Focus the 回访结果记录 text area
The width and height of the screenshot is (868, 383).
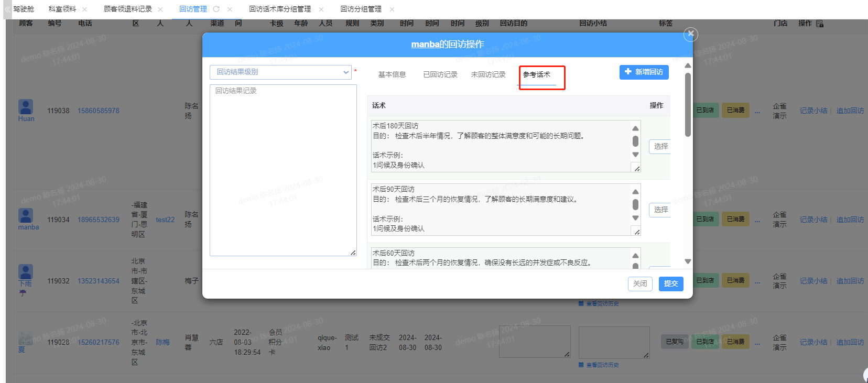tap(283, 170)
